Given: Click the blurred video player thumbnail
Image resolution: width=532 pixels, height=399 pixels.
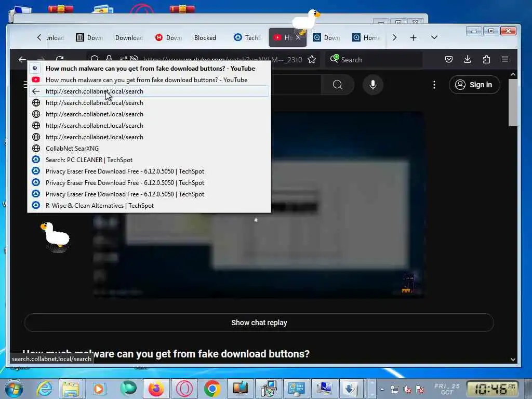Looking at the screenshot, I should [x=258, y=205].
